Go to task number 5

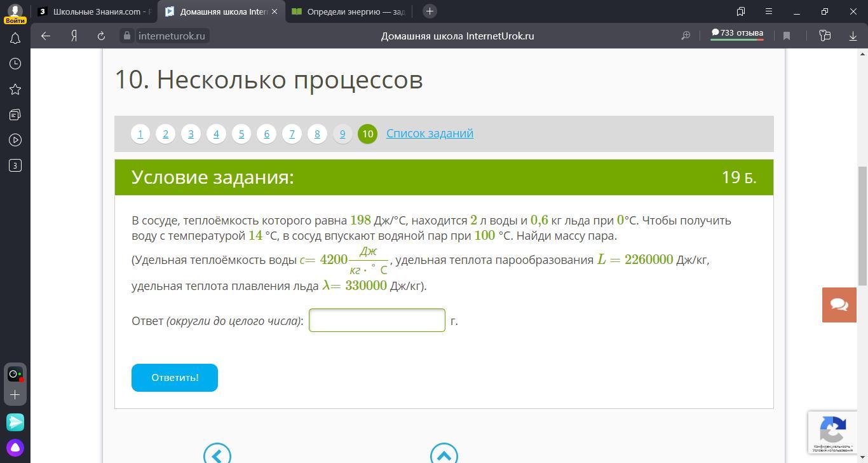point(241,134)
